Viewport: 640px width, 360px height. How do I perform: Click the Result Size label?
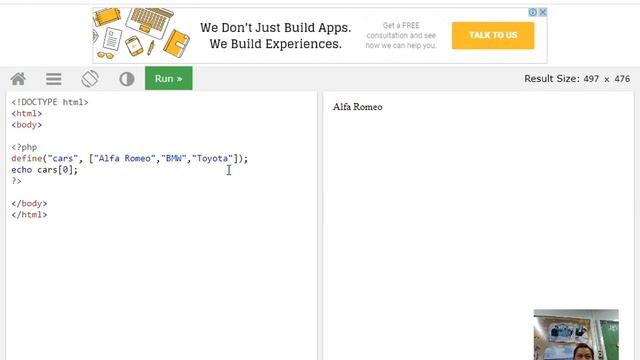click(577, 79)
